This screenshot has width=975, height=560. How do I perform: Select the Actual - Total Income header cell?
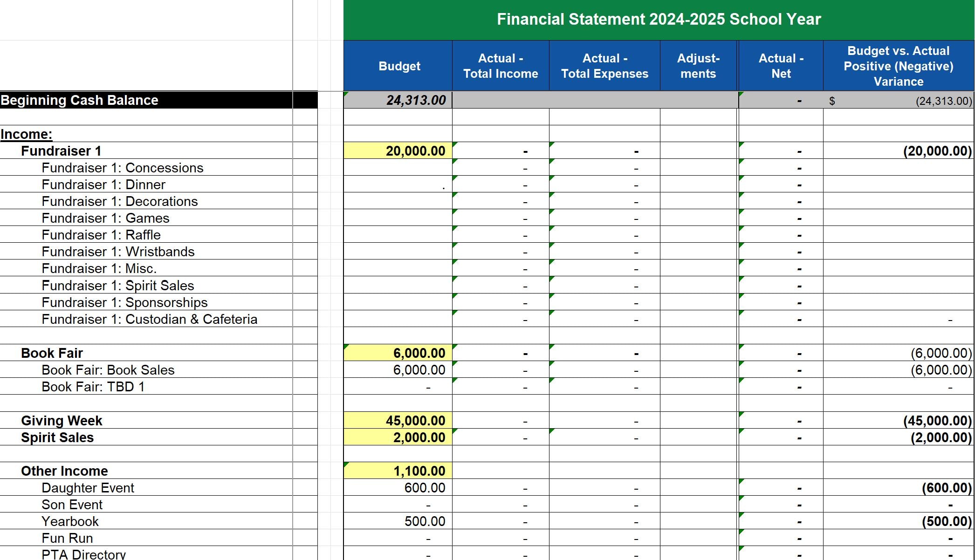501,65
